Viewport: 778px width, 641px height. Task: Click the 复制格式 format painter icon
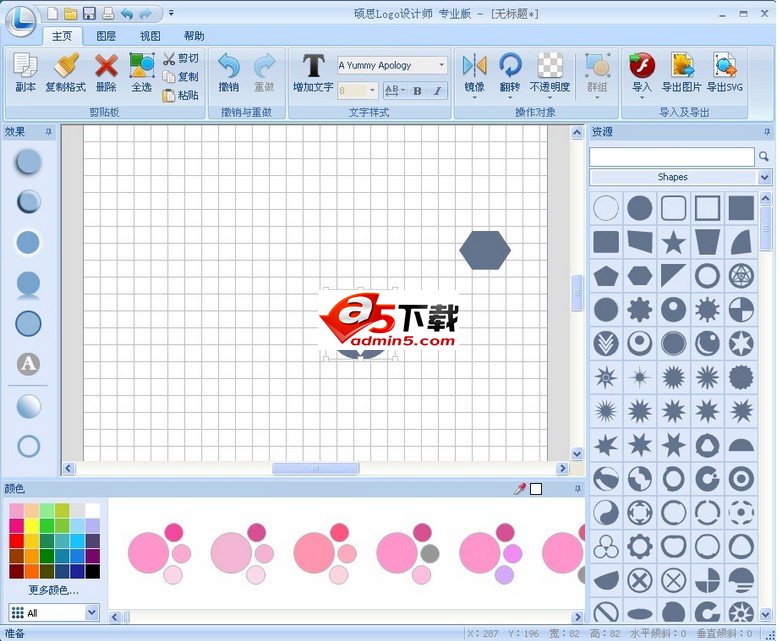(65, 73)
